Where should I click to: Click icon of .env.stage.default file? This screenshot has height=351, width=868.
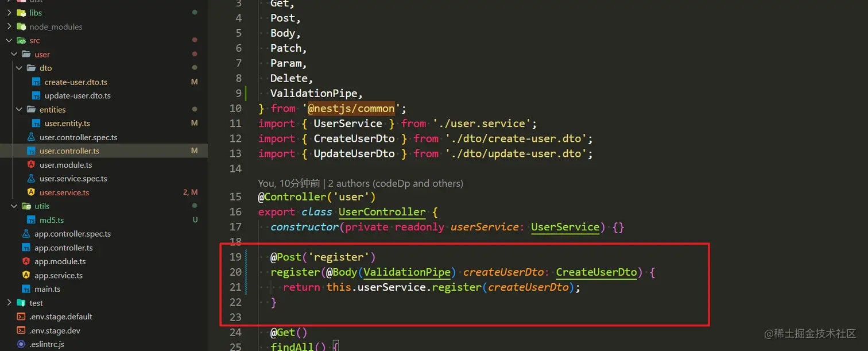tap(21, 317)
